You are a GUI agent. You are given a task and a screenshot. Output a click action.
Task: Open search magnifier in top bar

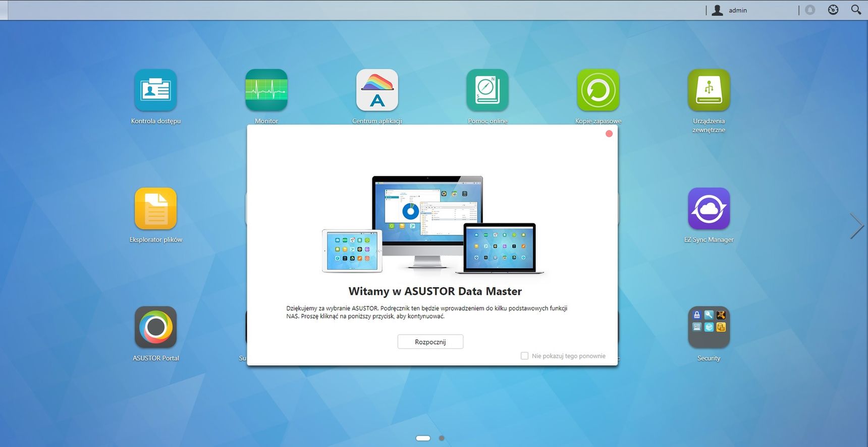coord(856,10)
